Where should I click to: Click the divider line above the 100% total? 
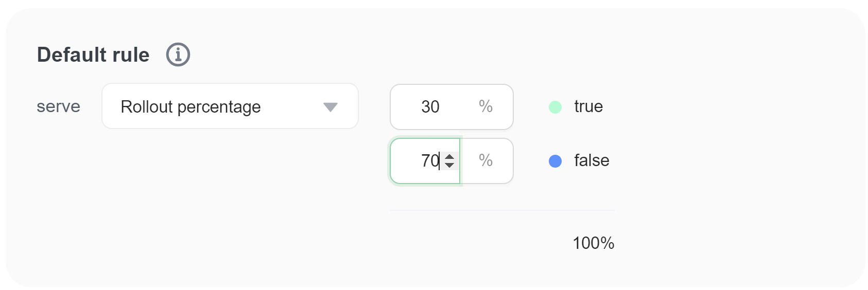click(x=502, y=210)
